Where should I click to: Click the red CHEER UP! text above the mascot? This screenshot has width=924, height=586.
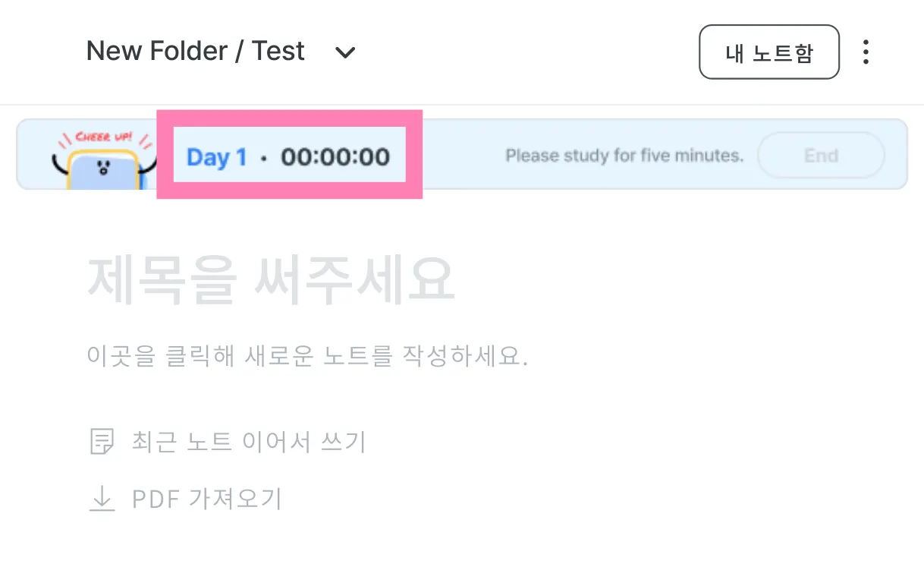[104, 137]
